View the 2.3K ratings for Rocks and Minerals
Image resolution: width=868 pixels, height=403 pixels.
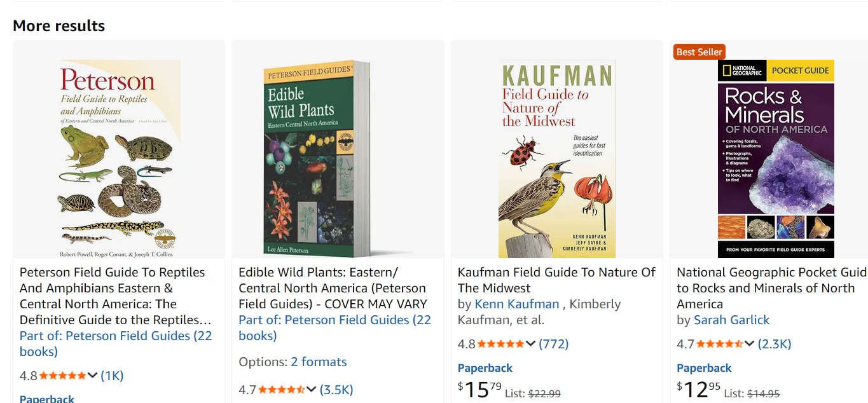click(775, 344)
